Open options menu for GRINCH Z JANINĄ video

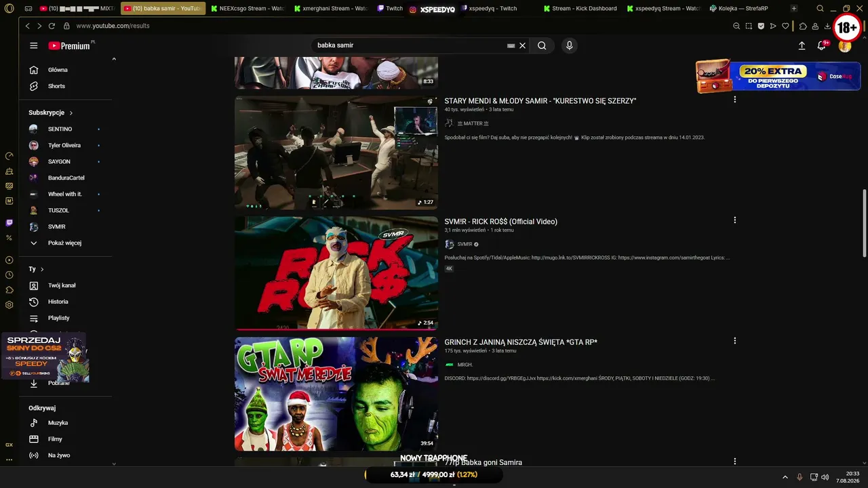click(734, 341)
